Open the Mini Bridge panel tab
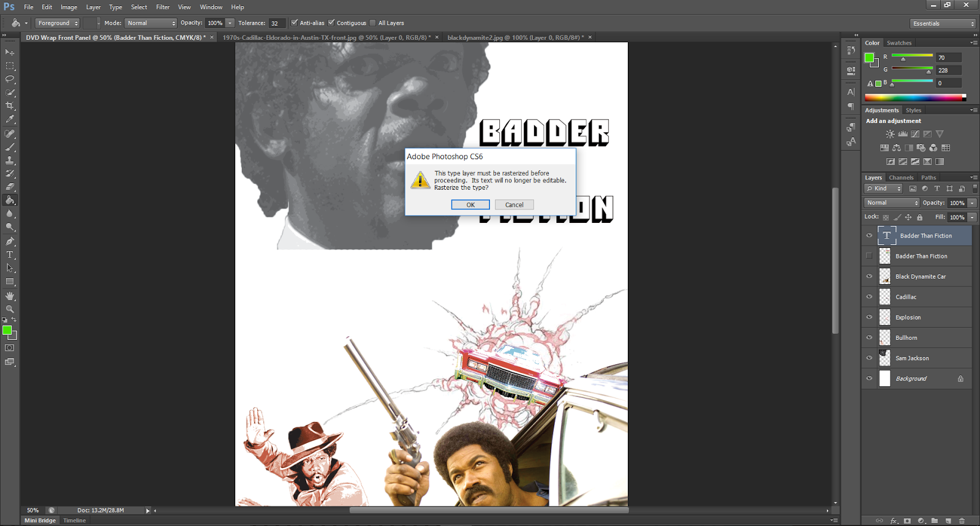The width and height of the screenshot is (980, 526). point(40,520)
